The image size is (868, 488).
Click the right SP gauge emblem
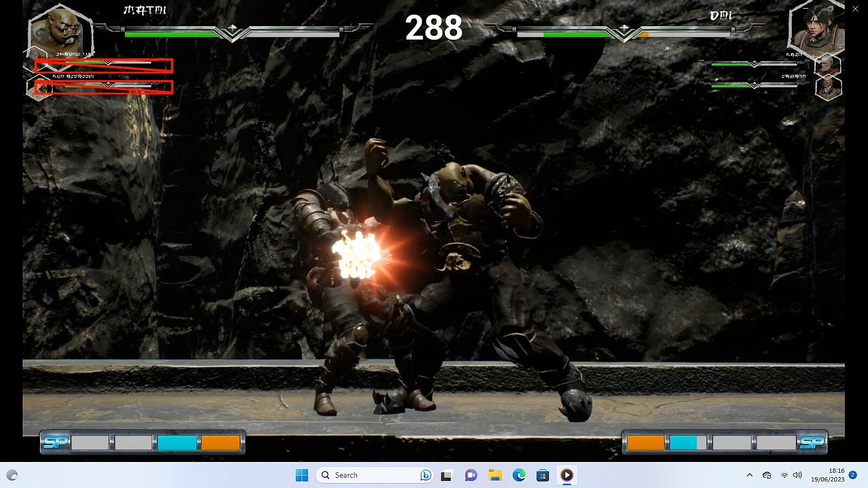pyautogui.click(x=812, y=442)
